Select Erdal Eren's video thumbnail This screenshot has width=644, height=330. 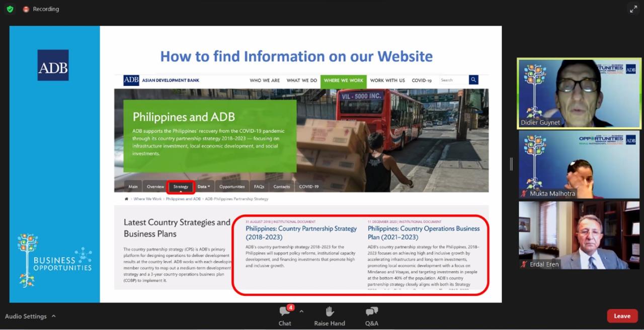[x=579, y=235]
